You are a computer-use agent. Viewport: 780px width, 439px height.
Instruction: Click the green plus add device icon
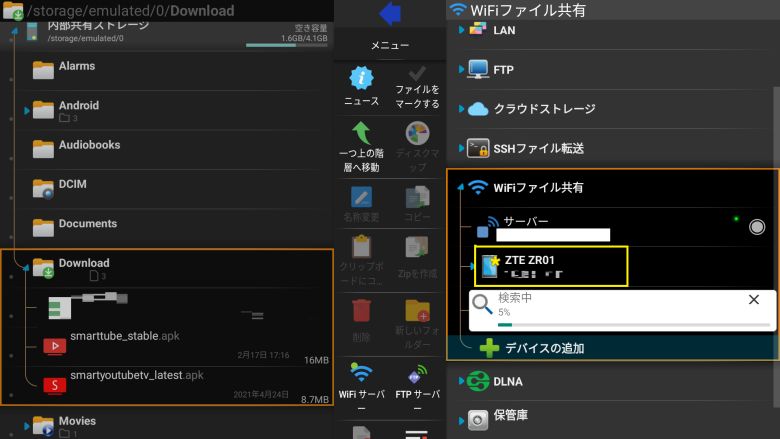489,348
